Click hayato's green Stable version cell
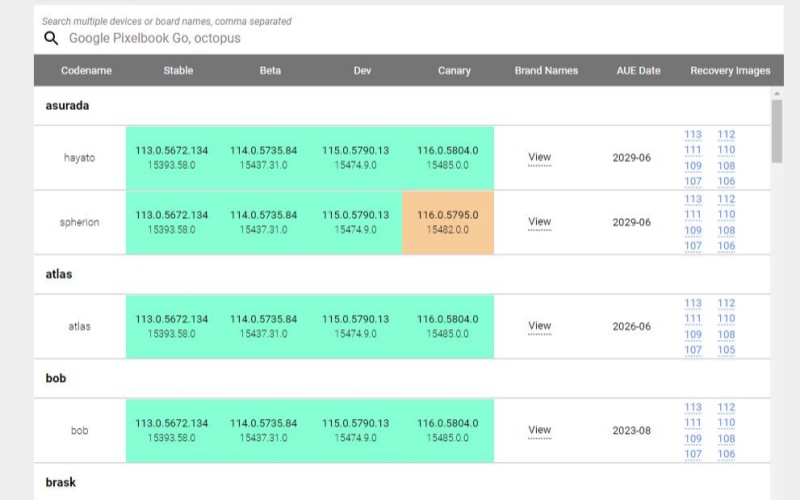This screenshot has width=800, height=500. point(172,157)
